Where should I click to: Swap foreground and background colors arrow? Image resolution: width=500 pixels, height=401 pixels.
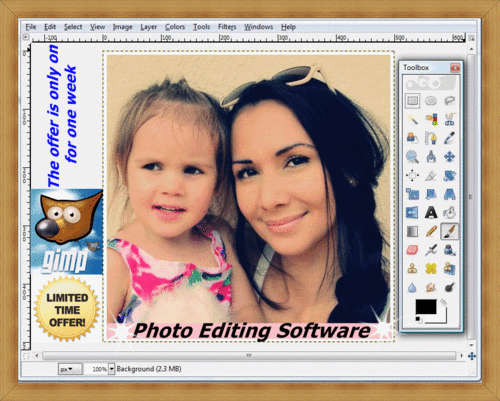click(444, 302)
